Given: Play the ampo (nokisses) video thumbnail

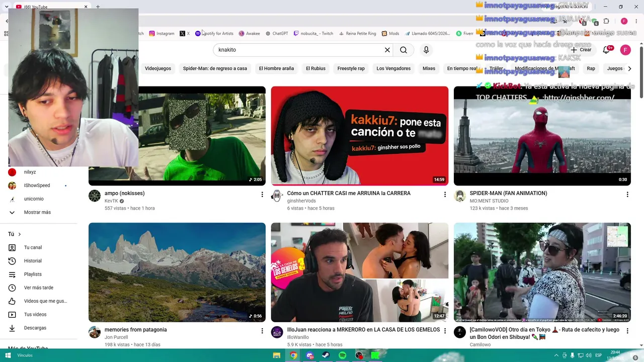Looking at the screenshot, I should click(177, 136).
